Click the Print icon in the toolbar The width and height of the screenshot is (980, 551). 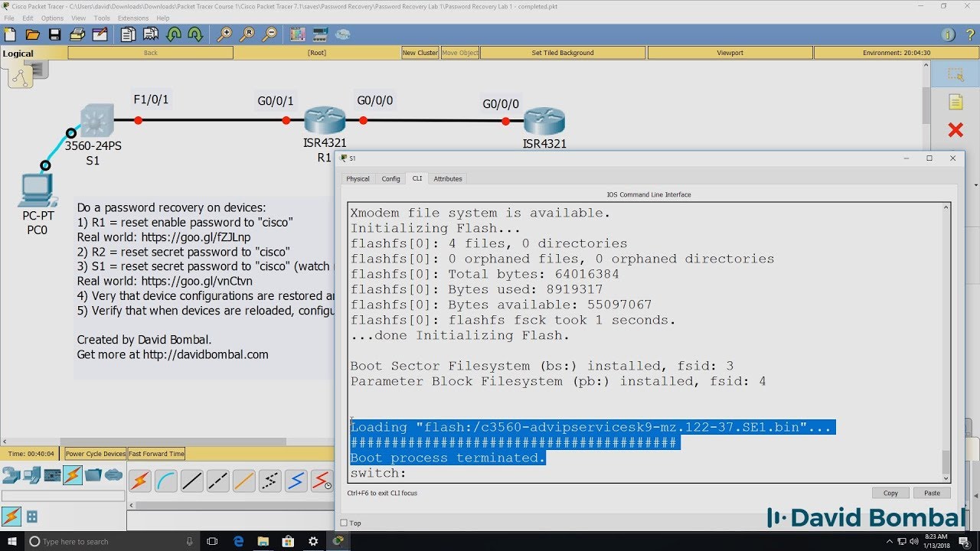pos(77,34)
